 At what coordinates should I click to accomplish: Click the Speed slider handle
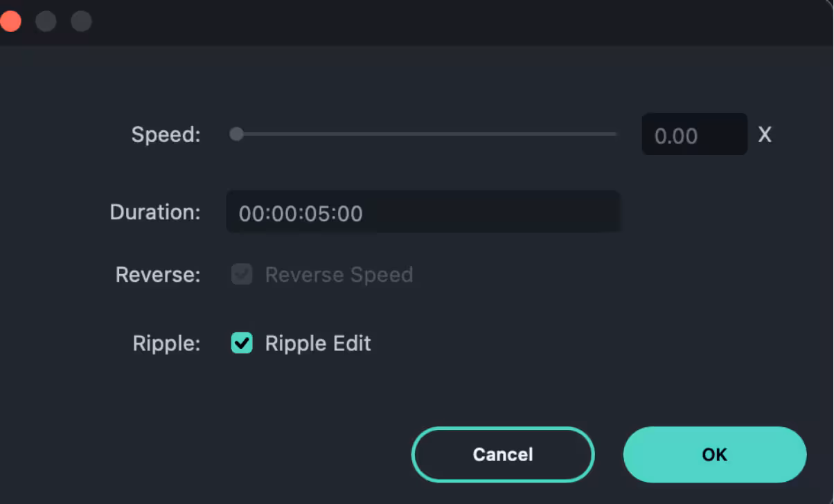click(237, 134)
